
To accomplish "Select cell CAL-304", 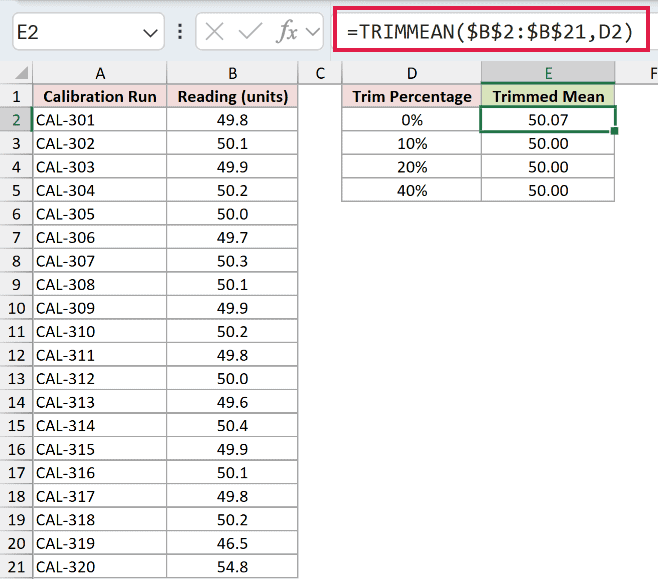I will pos(100,190).
